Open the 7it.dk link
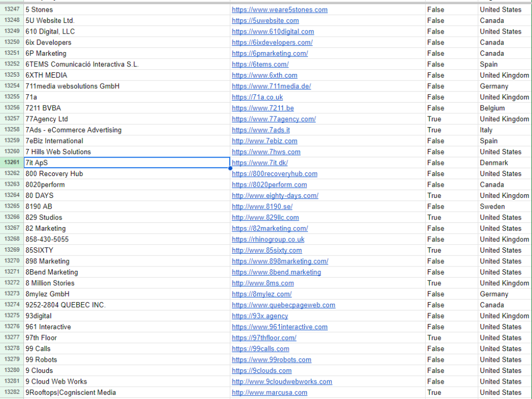The height and width of the screenshot is (399, 532). (260, 163)
